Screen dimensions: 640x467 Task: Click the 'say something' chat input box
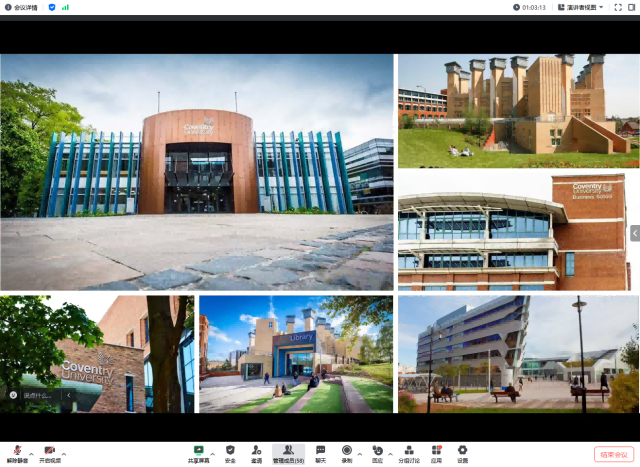click(x=42, y=395)
